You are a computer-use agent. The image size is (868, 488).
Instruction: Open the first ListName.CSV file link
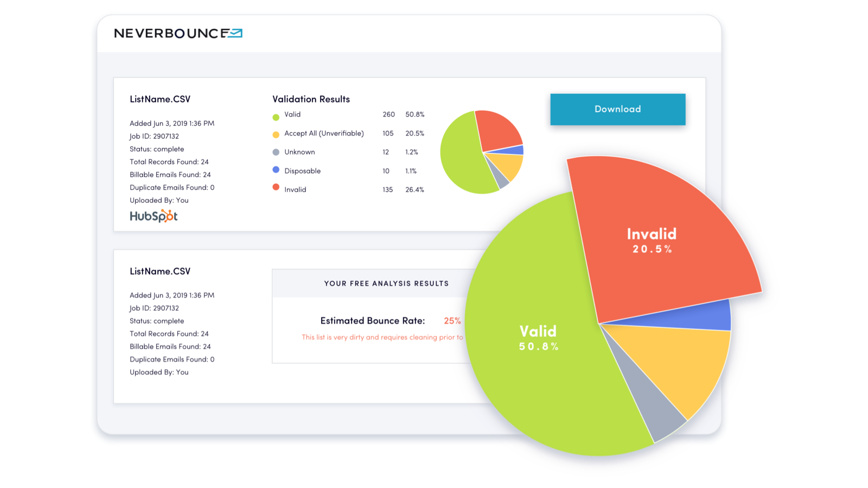pos(160,99)
